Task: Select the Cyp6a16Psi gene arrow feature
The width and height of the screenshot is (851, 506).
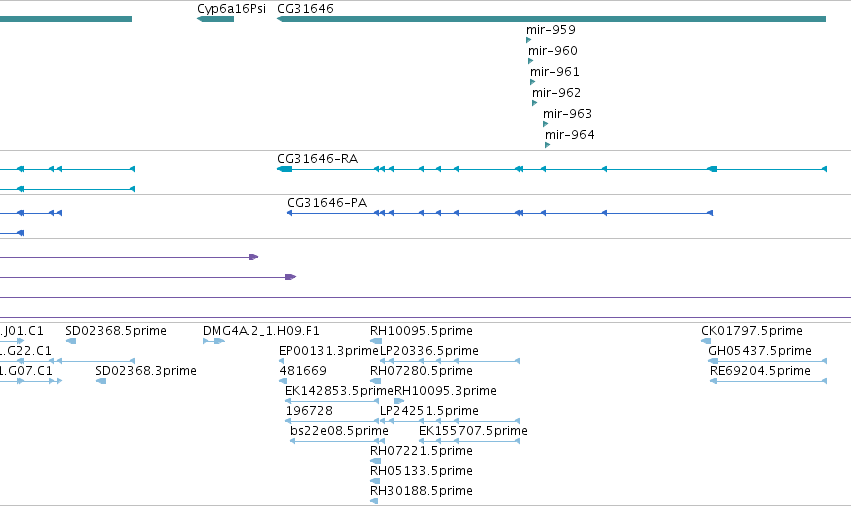Action: [215, 19]
